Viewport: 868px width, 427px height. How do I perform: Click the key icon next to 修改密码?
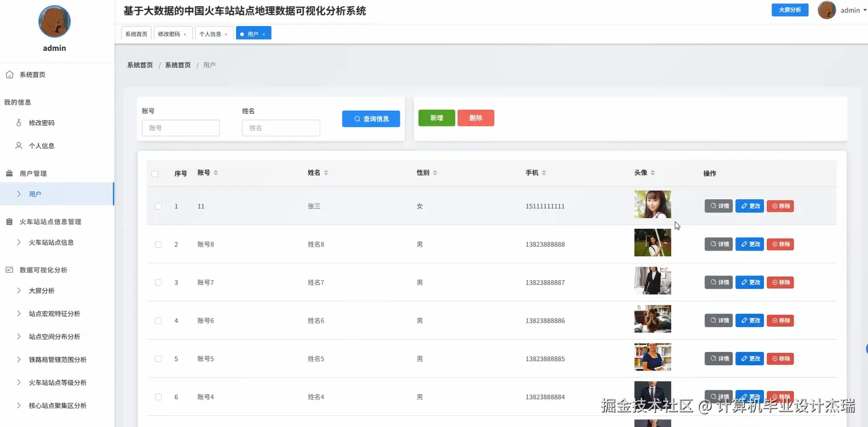(x=19, y=123)
